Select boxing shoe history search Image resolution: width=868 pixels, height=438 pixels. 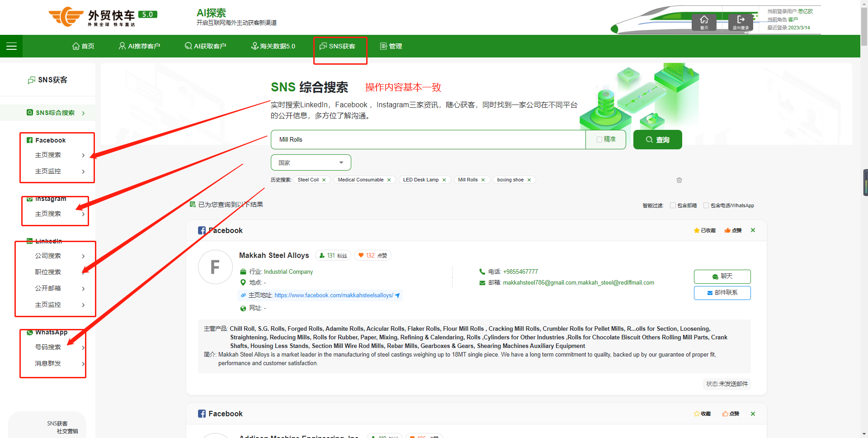pos(510,180)
